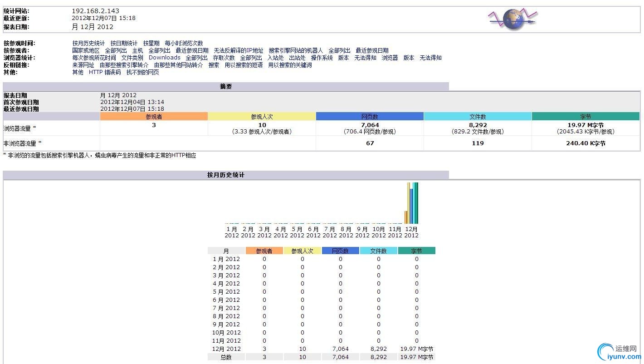Screen dimensions: 644x364
Task: Go to 找不到的网页 report
Action: click(x=142, y=72)
